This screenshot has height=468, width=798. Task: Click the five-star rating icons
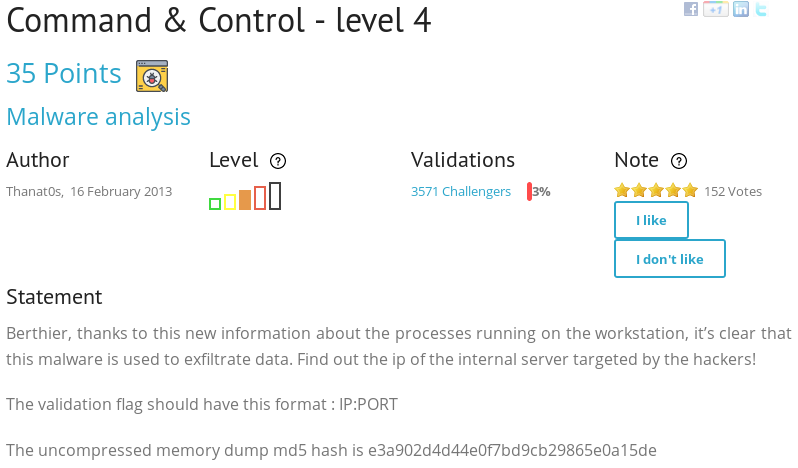pyautogui.click(x=656, y=191)
